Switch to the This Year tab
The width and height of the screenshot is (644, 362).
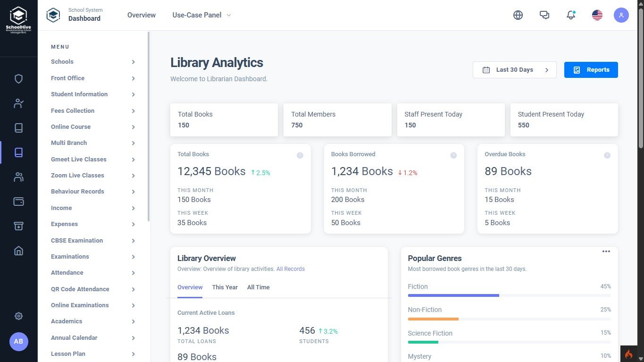pos(225,287)
